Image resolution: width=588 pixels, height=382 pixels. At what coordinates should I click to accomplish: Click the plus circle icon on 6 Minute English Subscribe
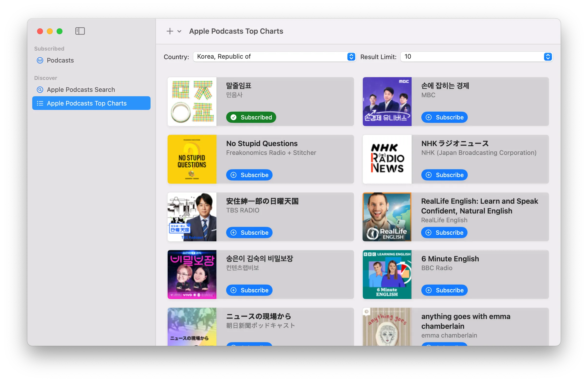point(429,290)
